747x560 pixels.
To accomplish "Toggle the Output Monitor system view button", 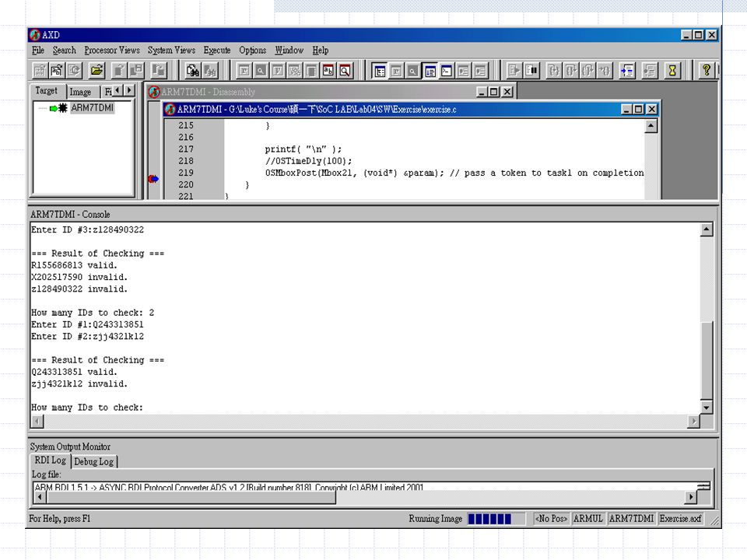I will pyautogui.click(x=430, y=71).
